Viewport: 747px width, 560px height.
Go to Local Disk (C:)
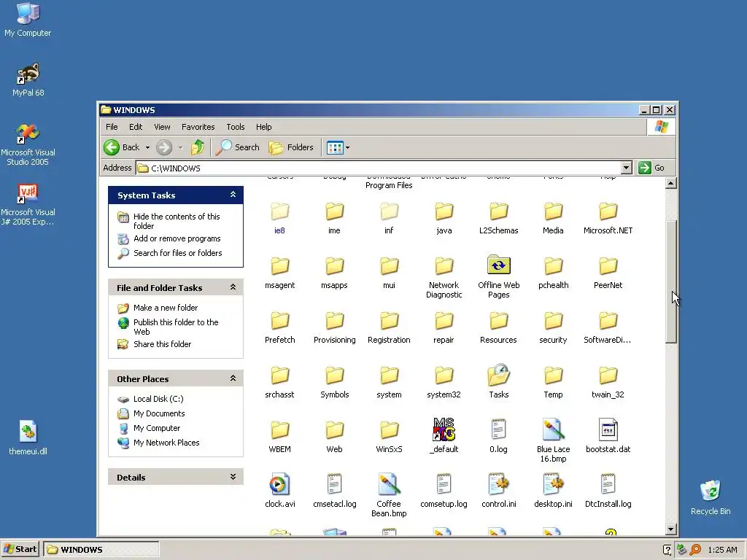point(158,399)
